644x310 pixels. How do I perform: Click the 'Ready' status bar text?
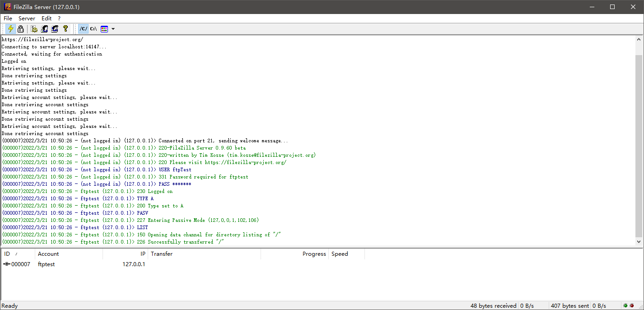coord(10,306)
